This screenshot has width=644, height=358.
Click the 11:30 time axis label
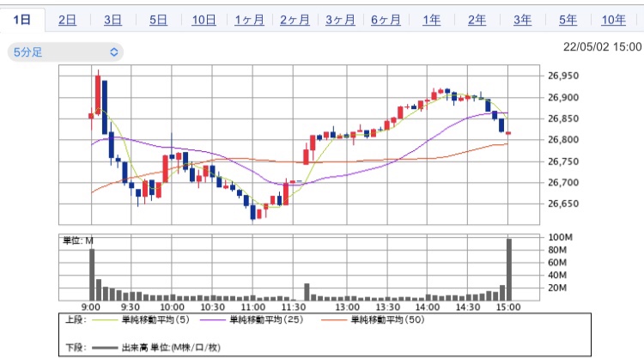pyautogui.click(x=294, y=307)
